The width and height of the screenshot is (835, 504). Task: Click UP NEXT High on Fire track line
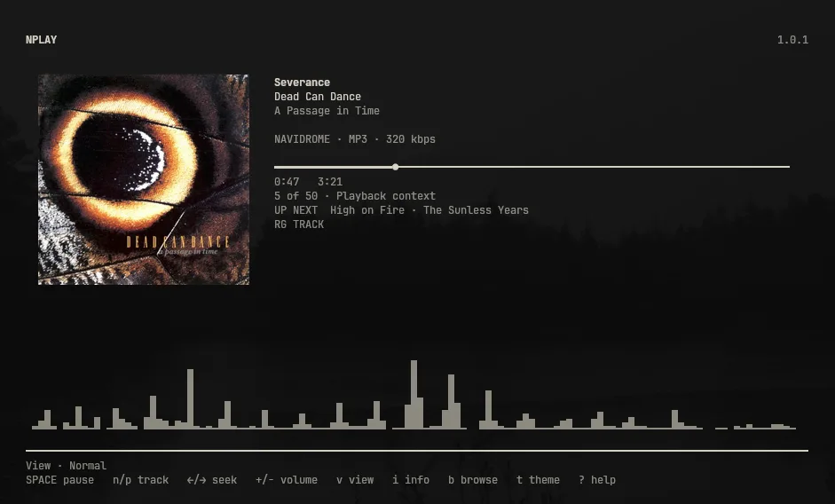click(x=401, y=210)
